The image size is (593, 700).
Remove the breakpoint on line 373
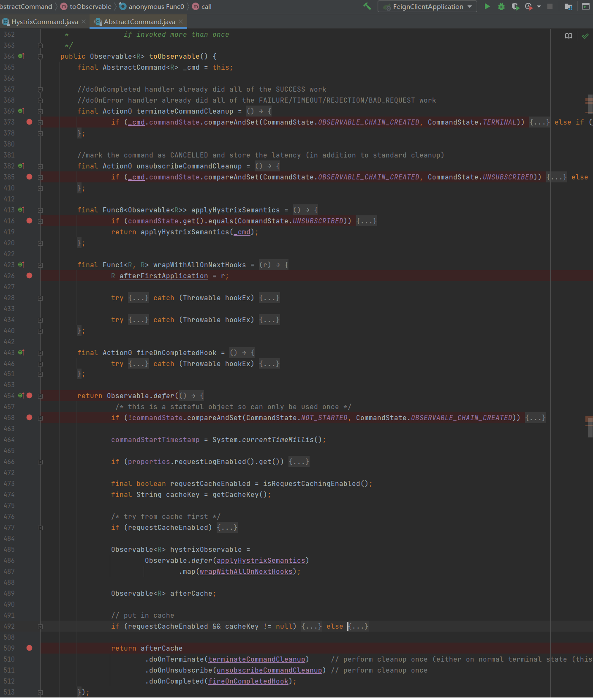click(29, 122)
